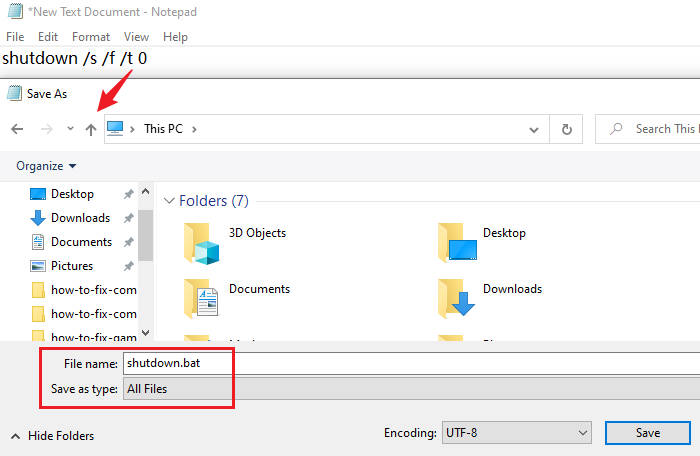Open the Help menu in Notepad
This screenshot has height=456, width=700.
pos(175,37)
